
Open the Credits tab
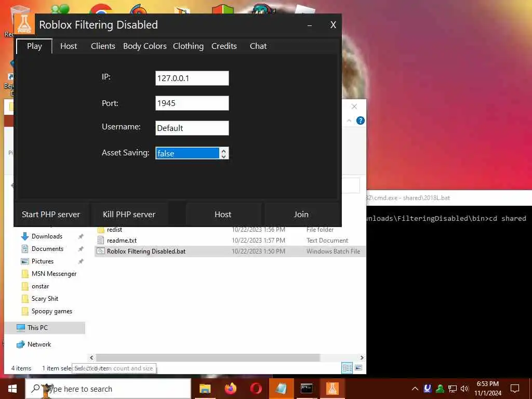coord(224,46)
